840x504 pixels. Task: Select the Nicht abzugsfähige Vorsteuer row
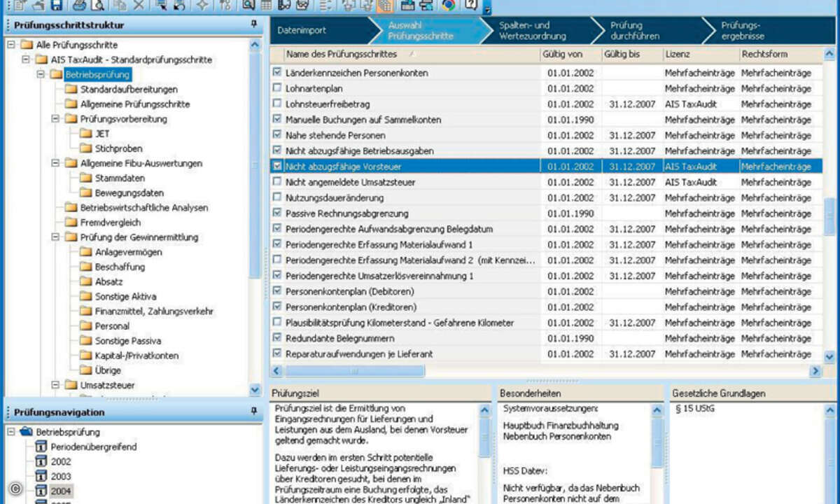pyautogui.click(x=546, y=167)
